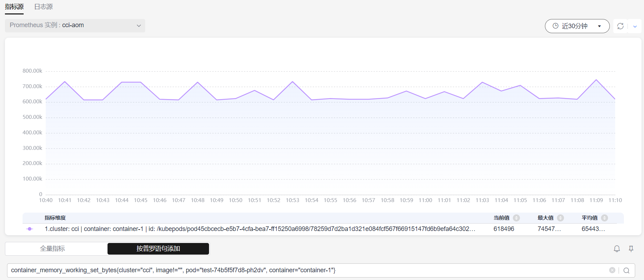Click the pin icon
The height and width of the screenshot is (280, 644).
click(631, 249)
